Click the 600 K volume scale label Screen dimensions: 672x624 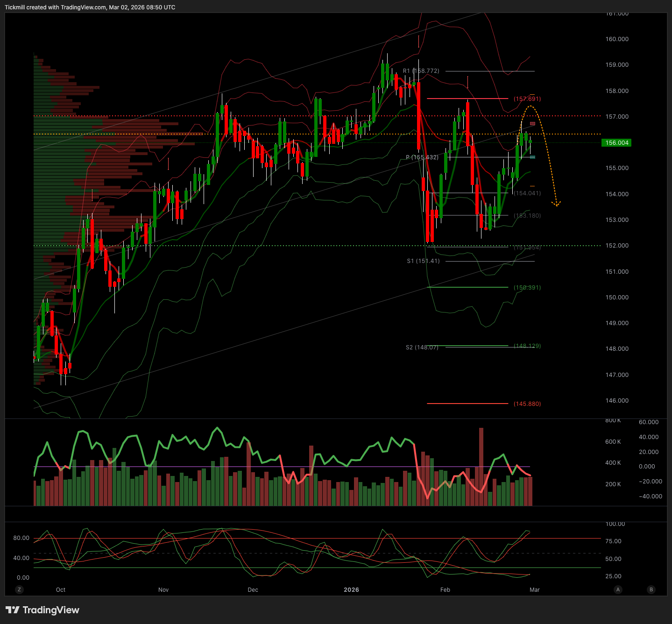point(613,442)
